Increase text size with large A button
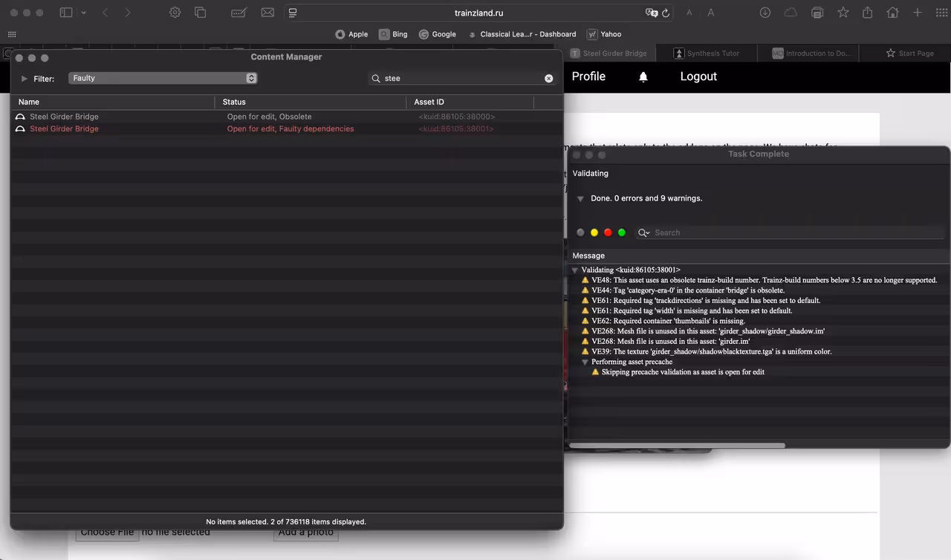Screen dimensions: 951x560 click(711, 13)
